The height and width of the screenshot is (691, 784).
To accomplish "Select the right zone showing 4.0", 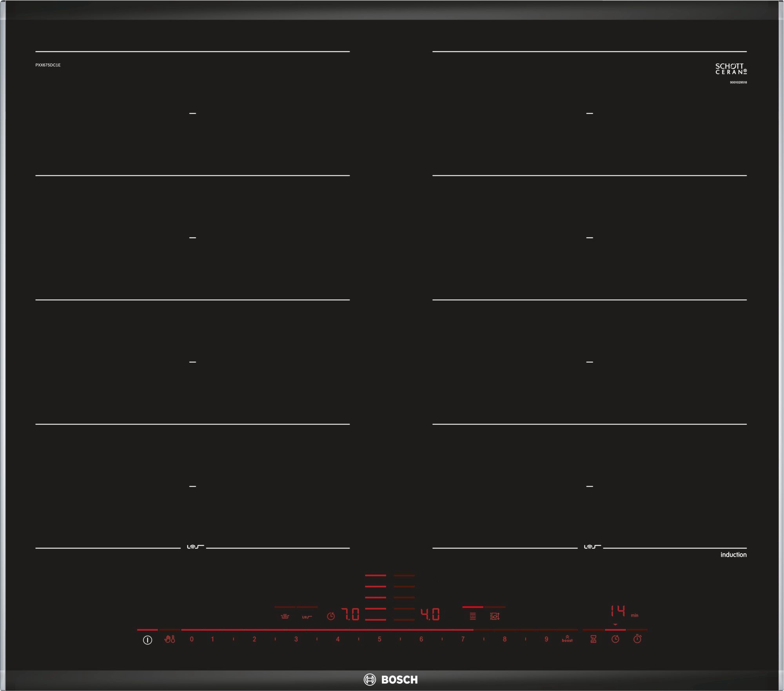I will (x=430, y=614).
